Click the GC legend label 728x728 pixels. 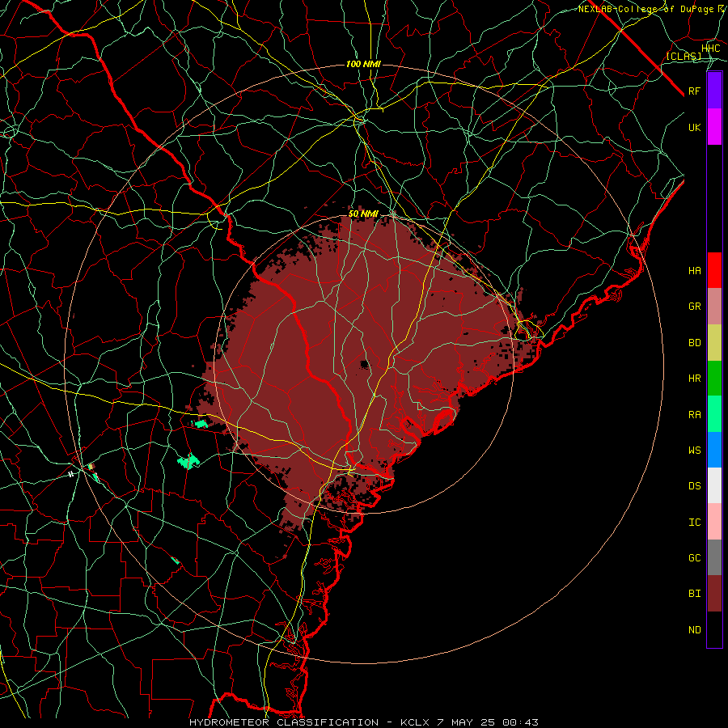695,558
